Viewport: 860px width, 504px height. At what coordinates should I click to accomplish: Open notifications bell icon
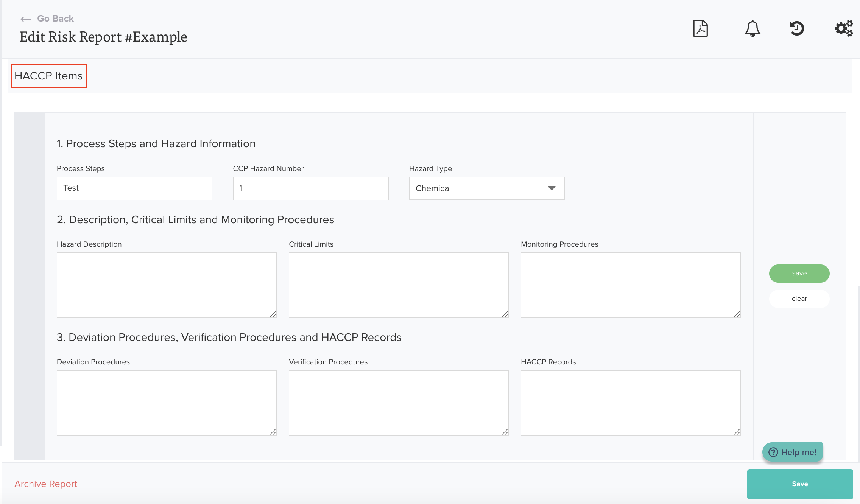pos(752,28)
